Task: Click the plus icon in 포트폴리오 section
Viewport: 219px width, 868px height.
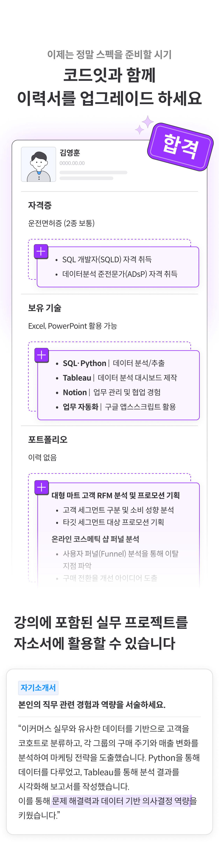Action: [41, 488]
